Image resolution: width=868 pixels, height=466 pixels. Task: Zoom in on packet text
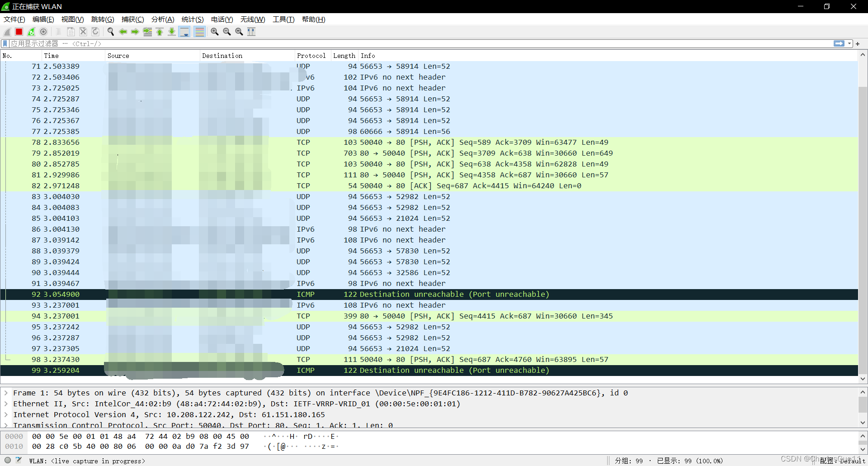(x=215, y=32)
